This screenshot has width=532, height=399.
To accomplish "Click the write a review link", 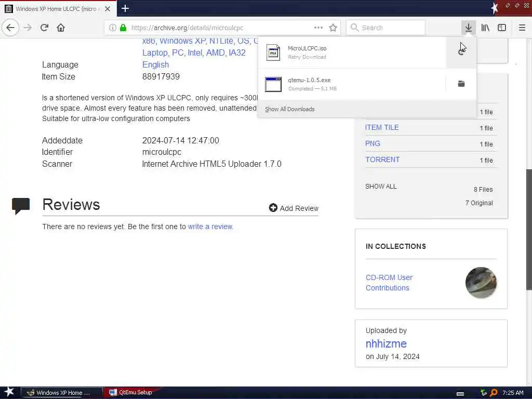I will coord(211,227).
